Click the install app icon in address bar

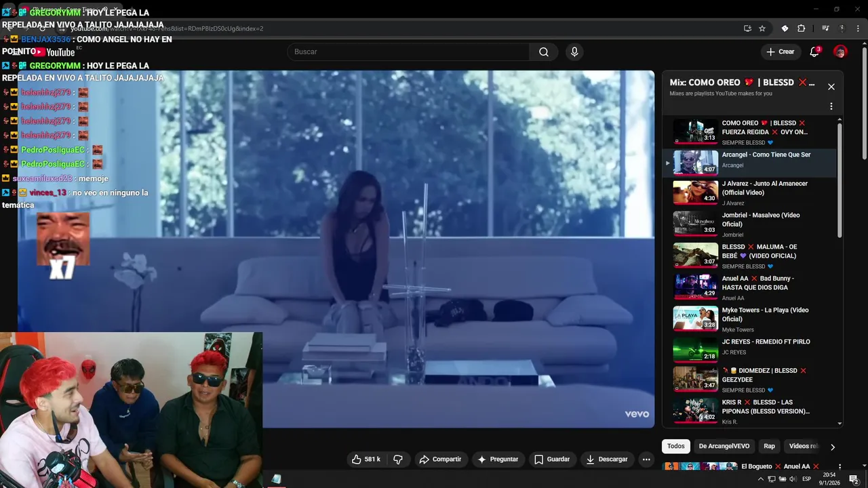pyautogui.click(x=747, y=28)
